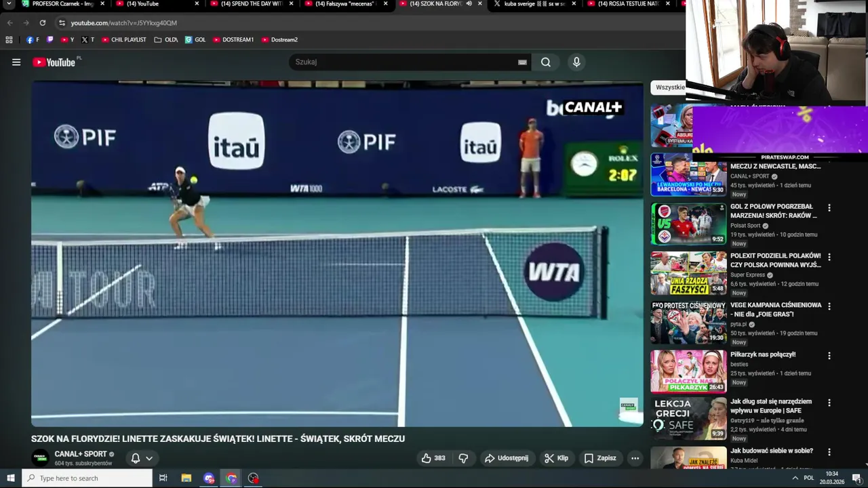The image size is (868, 488).
Task: Open the YouTube hamburger guide menu
Action: coord(16,62)
